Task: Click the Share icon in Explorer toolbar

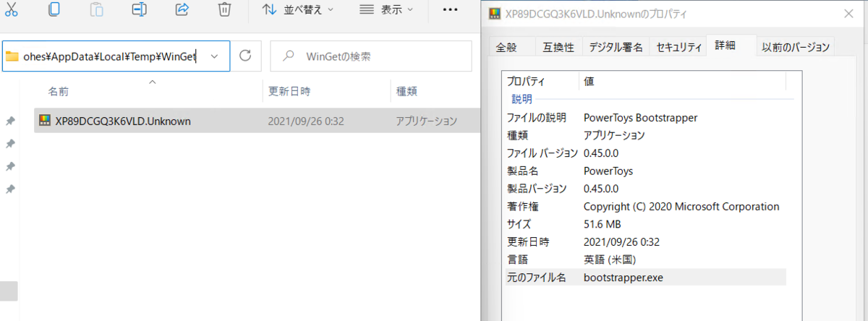Action: pos(182,9)
